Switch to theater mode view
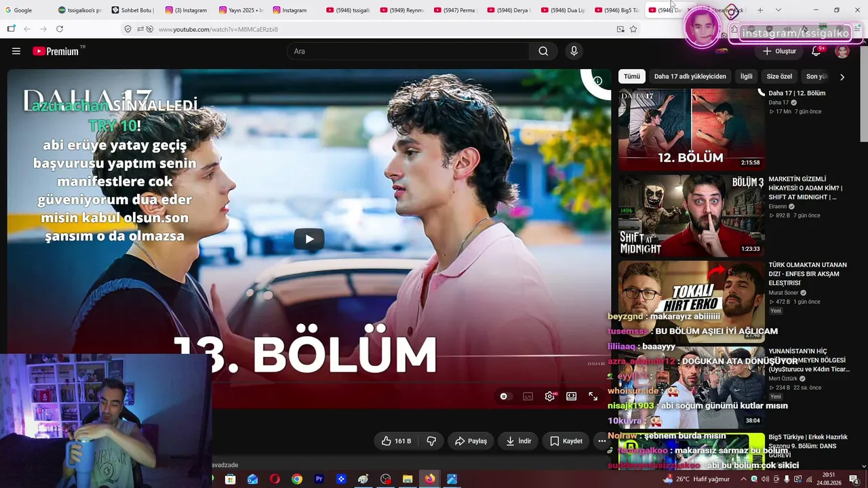 point(572,396)
